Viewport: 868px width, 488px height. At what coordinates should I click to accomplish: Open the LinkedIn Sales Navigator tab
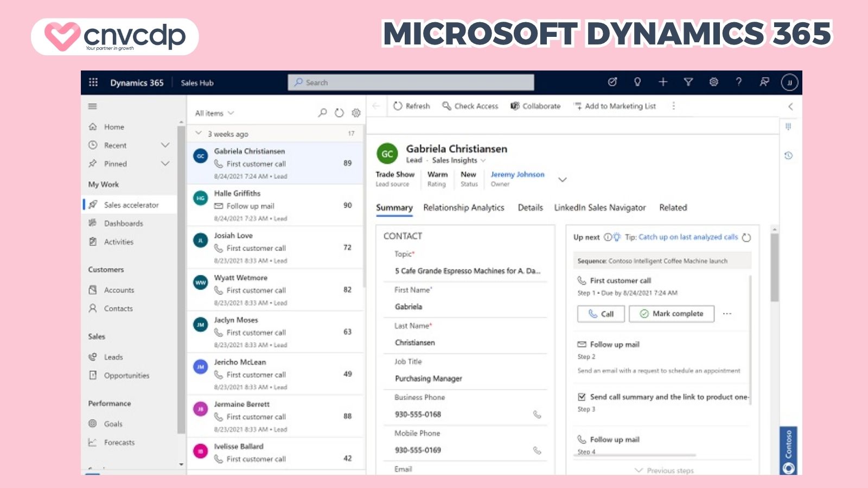click(600, 208)
